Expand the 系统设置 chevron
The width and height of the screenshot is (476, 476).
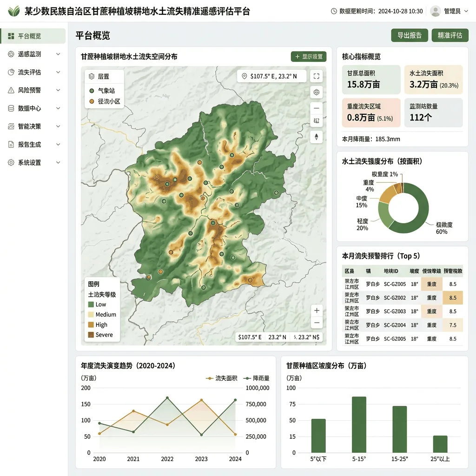58,162
